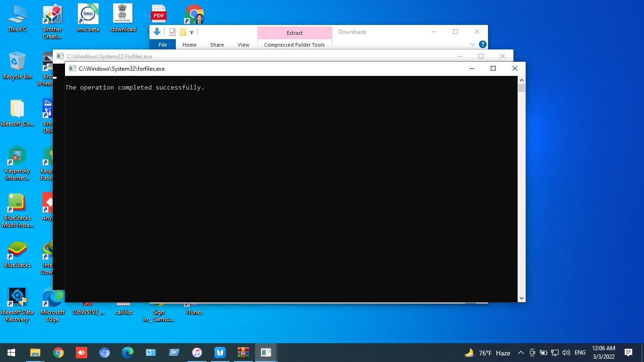Click the New Folder icon in Quick Access
Screen dimensions: 644x362
point(183,32)
